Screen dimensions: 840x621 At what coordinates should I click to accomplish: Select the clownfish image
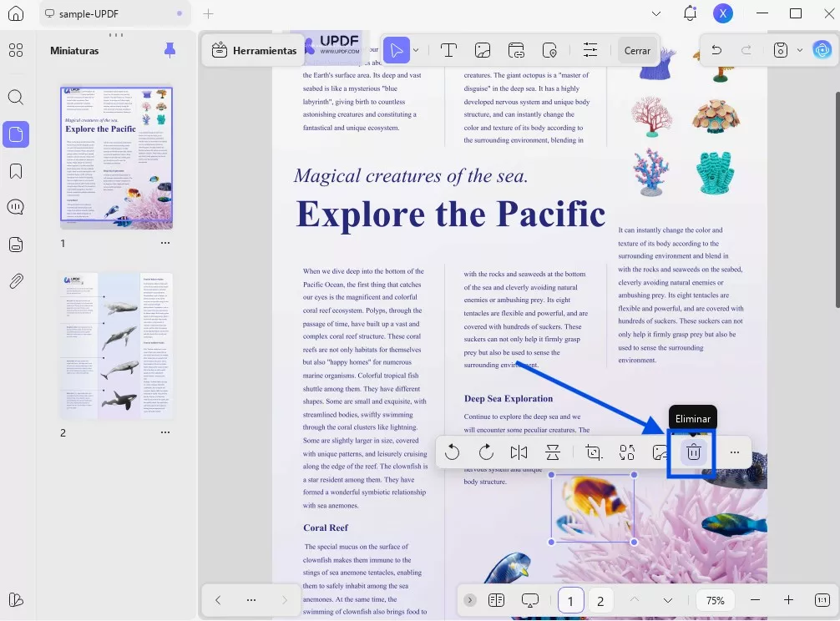point(593,508)
